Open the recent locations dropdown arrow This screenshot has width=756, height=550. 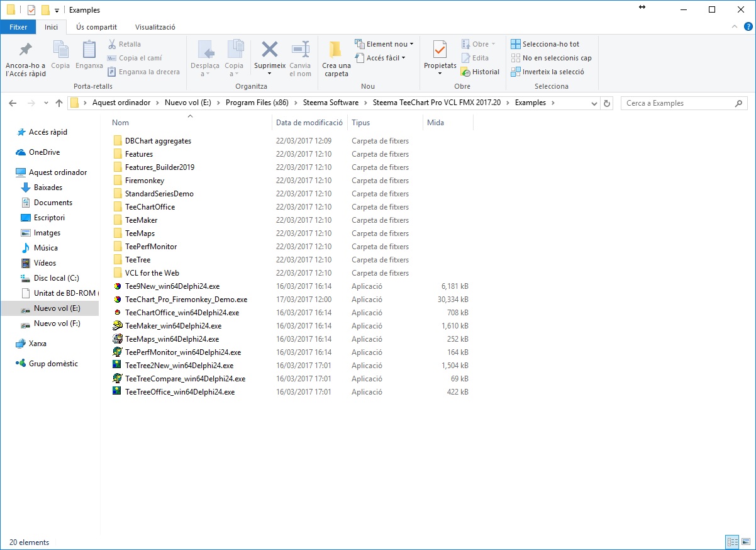[47, 103]
